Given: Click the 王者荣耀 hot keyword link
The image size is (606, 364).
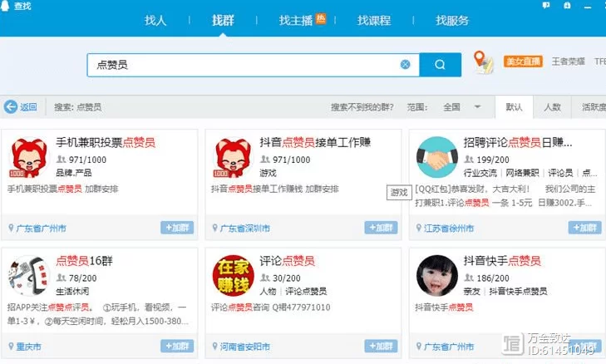Looking at the screenshot, I should click(568, 61).
